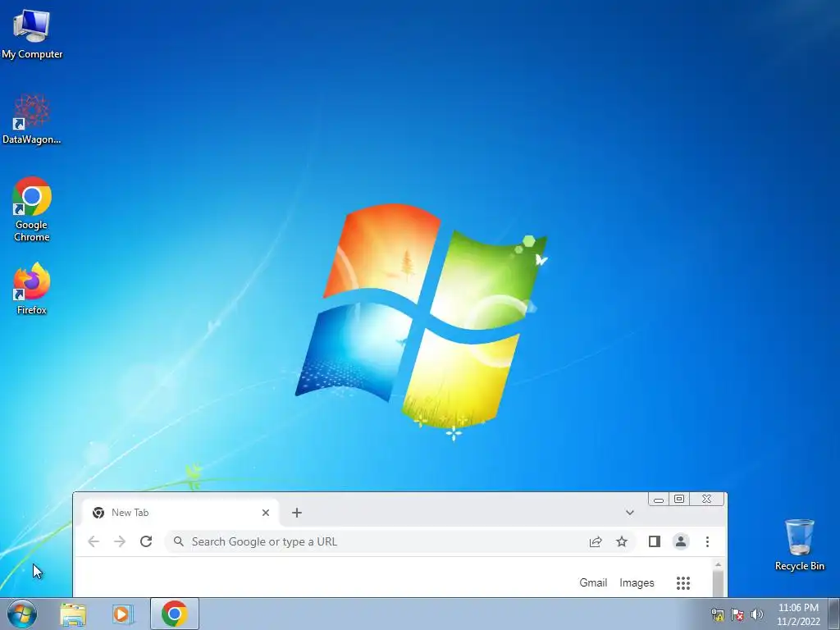Image resolution: width=840 pixels, height=630 pixels.
Task: Select the Google Chrome desktop shortcut
Action: pos(32,209)
